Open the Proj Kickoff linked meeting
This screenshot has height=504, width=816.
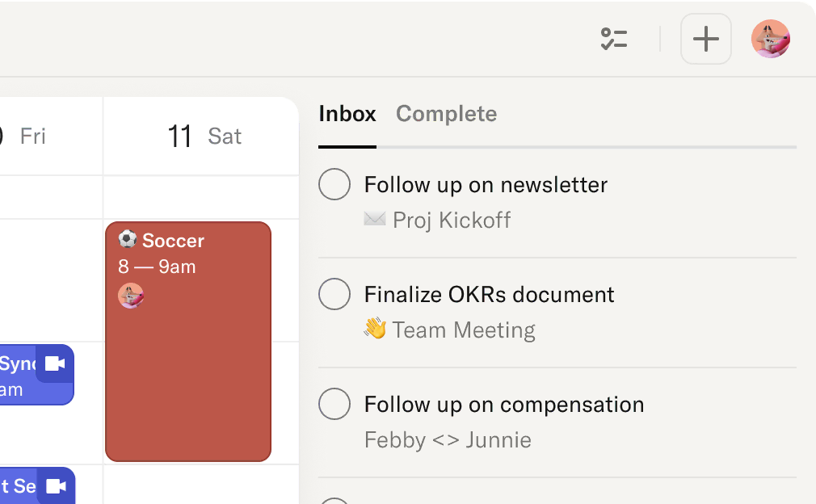tap(451, 220)
